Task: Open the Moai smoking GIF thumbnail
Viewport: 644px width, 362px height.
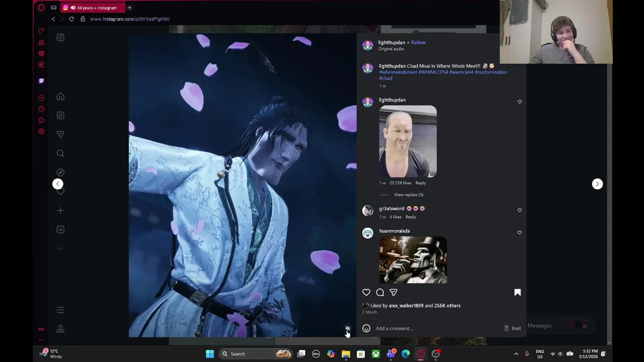Action: 413,260
